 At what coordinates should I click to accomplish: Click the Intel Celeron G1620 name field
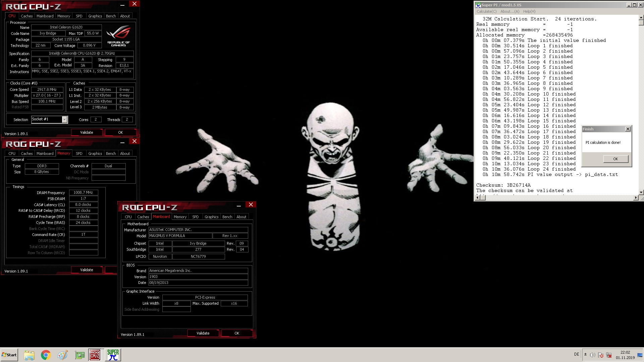[66, 27]
